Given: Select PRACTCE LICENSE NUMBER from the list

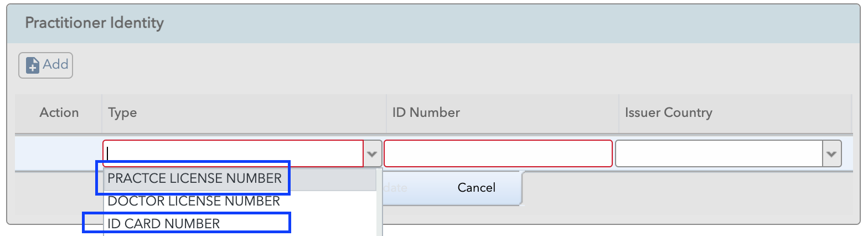Looking at the screenshot, I should pyautogui.click(x=195, y=178).
